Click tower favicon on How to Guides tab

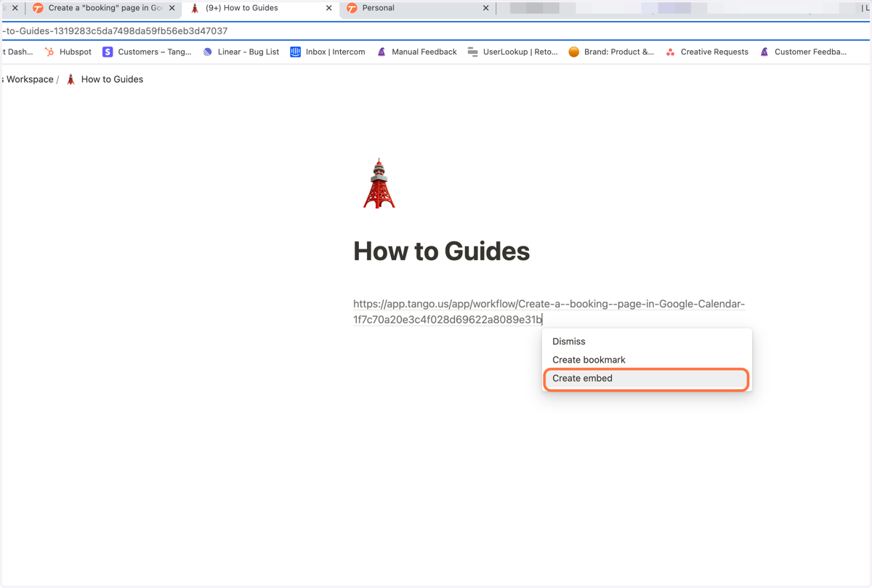[195, 8]
